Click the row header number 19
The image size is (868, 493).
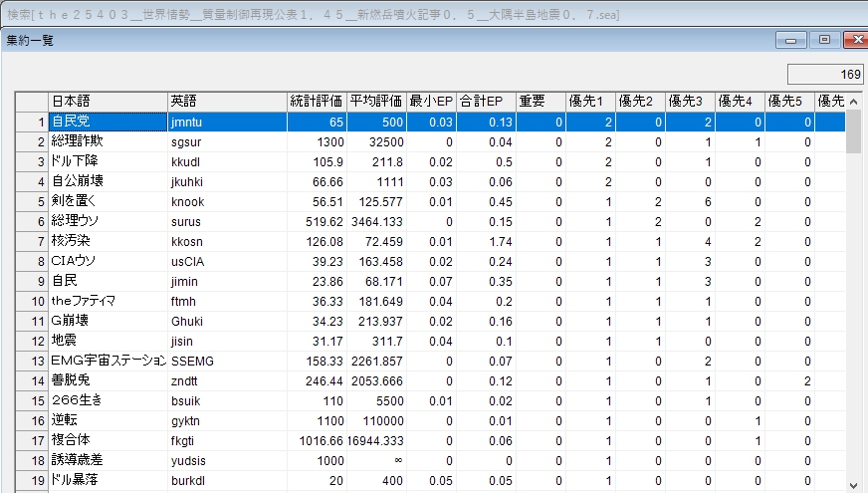point(33,480)
